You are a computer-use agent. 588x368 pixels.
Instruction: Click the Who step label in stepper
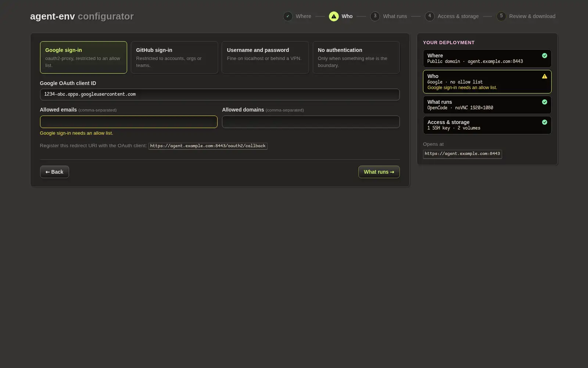coord(347,16)
